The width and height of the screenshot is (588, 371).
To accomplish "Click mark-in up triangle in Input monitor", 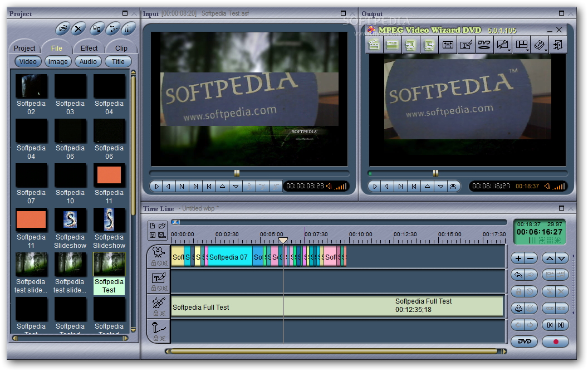I will pos(222,186).
